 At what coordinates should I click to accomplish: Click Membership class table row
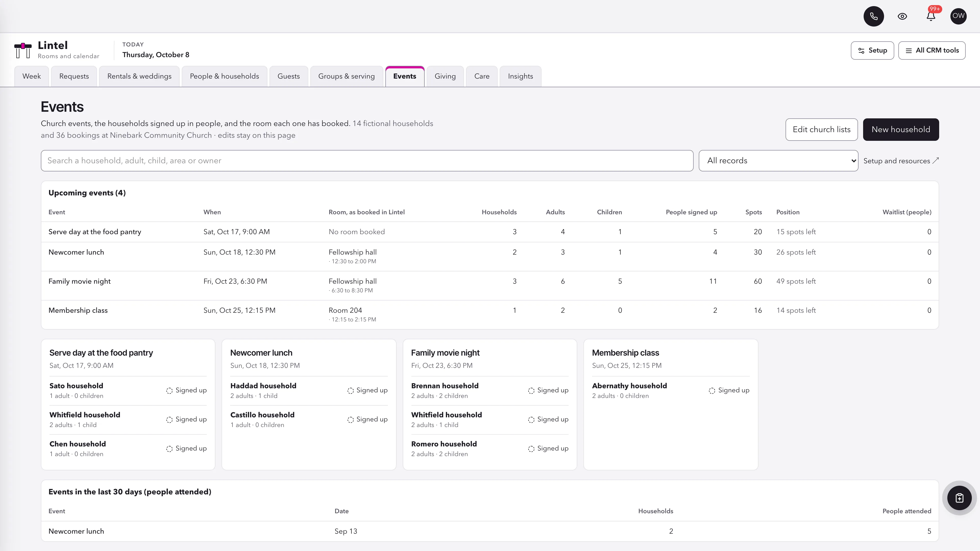click(490, 315)
